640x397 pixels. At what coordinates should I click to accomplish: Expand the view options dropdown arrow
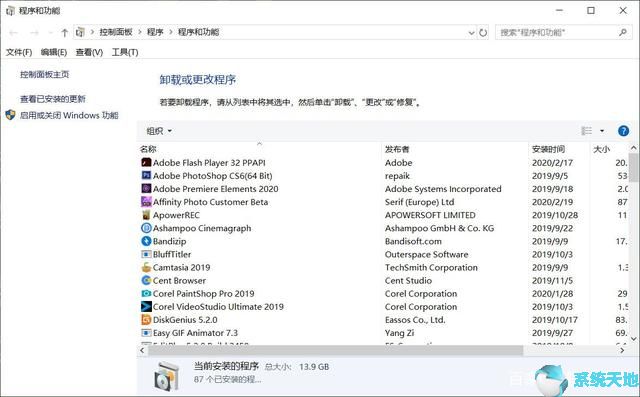point(602,131)
